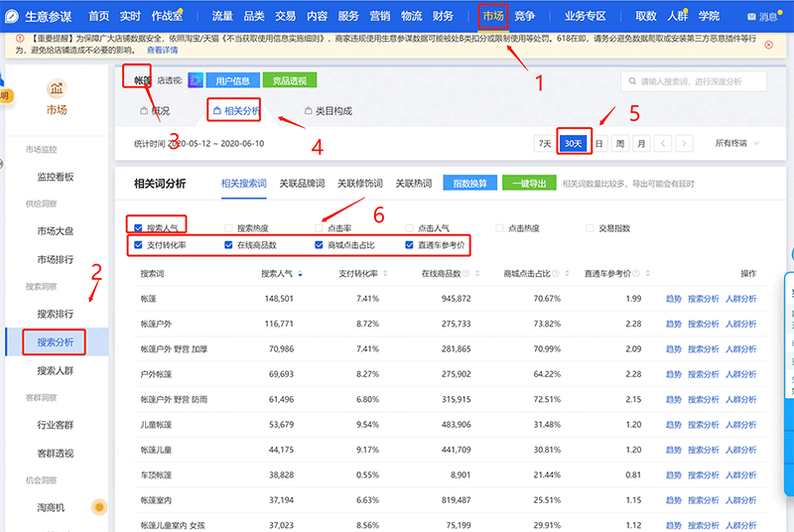The width and height of the screenshot is (794, 532).
Task: Click the 查看详情 link in banner
Action: click(x=163, y=50)
